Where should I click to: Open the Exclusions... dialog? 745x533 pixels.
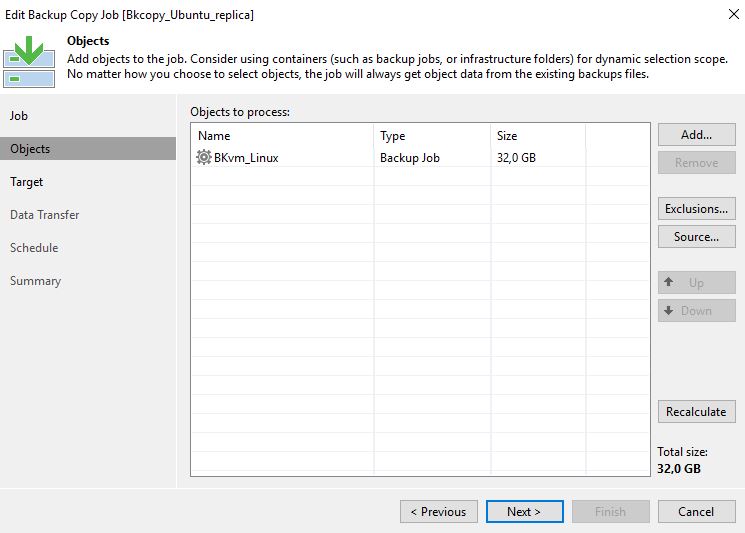[x=697, y=209]
